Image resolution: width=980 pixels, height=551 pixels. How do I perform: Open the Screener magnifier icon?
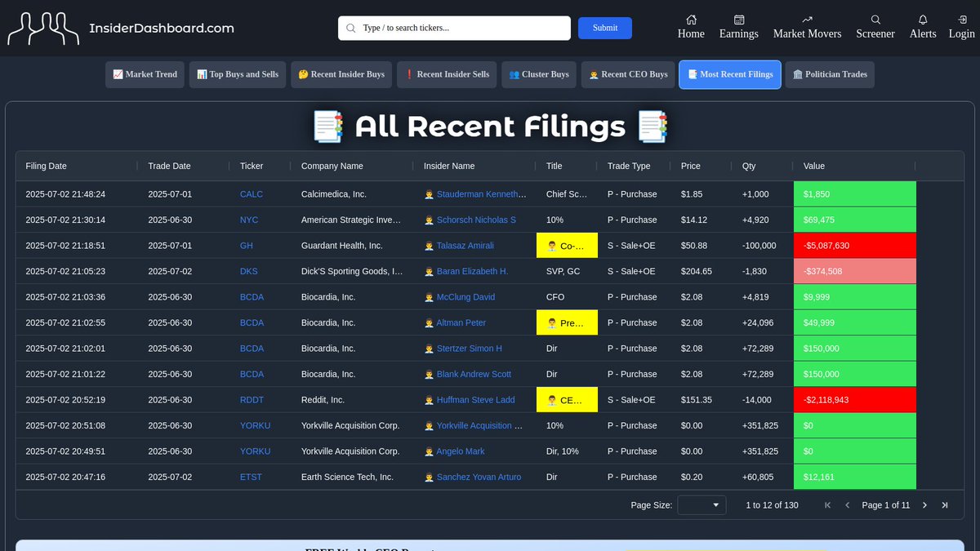coord(875,20)
